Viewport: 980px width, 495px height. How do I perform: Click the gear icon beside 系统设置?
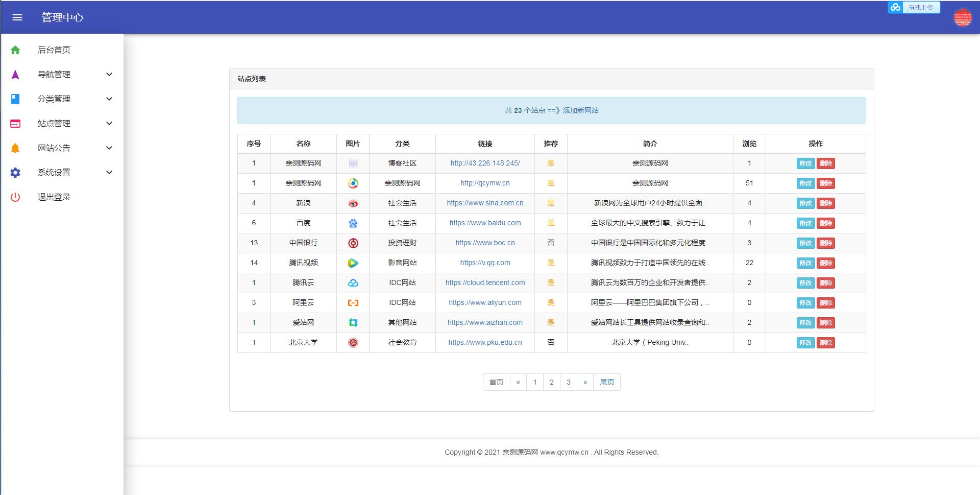click(15, 172)
